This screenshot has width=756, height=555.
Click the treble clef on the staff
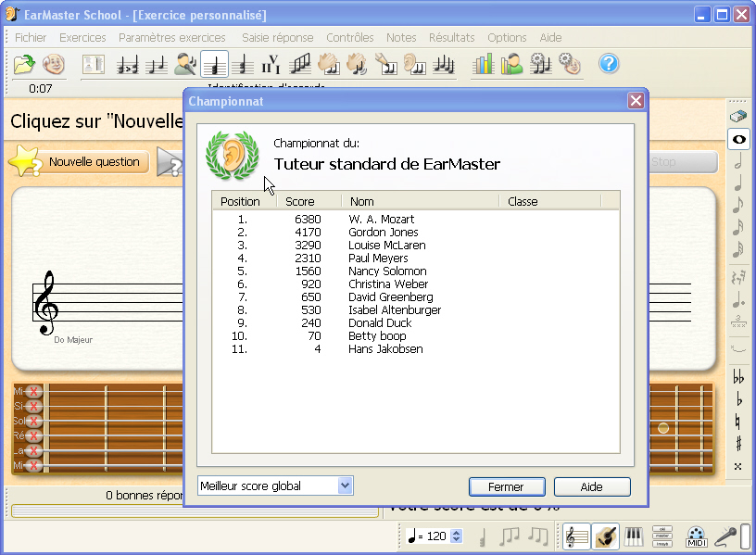(x=46, y=303)
